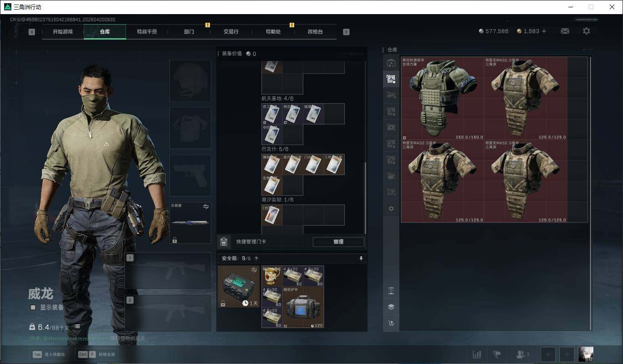Viewport: 623px width, 364px height.
Task: Open the friends icon showing 3
Action: 522,354
